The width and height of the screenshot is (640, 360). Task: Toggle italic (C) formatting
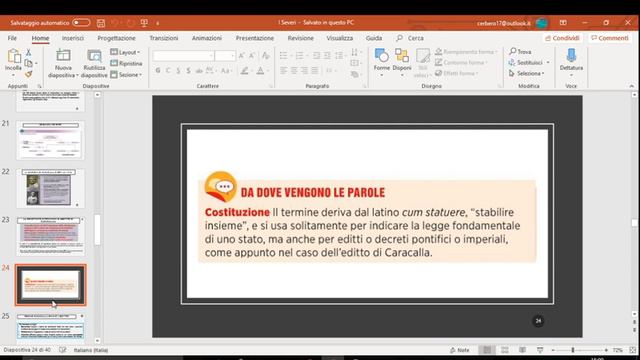168,71
